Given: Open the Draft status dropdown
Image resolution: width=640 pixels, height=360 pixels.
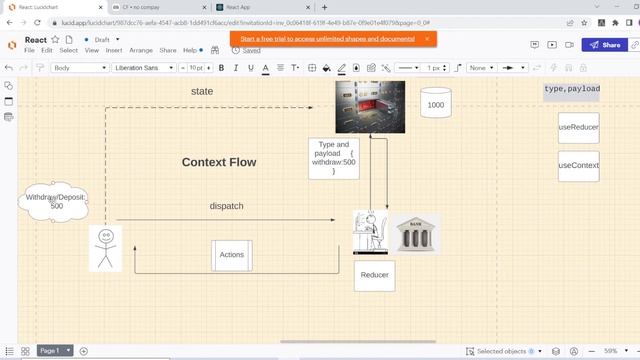Looking at the screenshot, I should tap(107, 40).
